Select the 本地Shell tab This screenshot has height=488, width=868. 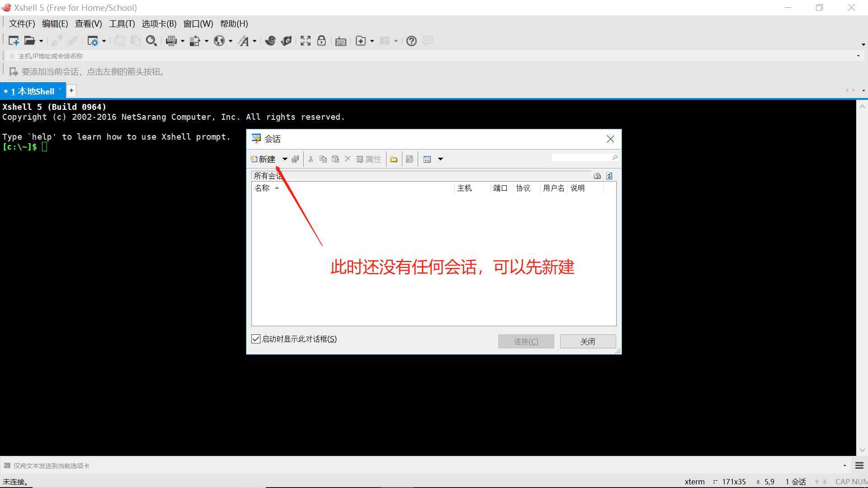tap(33, 91)
